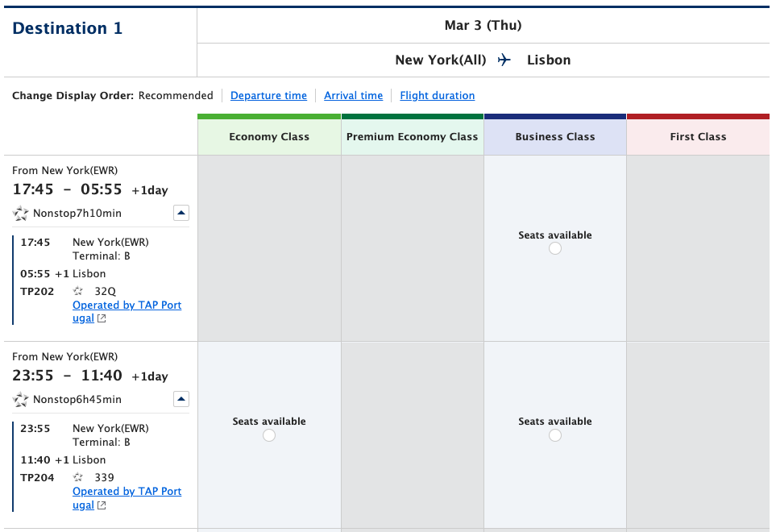Sort flights by Arrival time
The width and height of the screenshot is (776, 532).
tap(353, 95)
